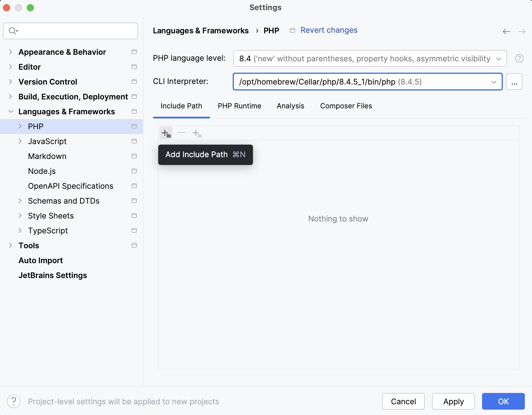
Task: Open the Composer Files tab
Action: (x=346, y=106)
